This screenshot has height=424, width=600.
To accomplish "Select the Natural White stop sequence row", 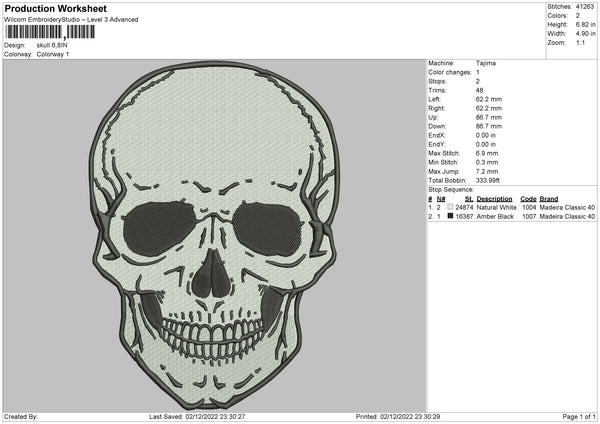I will coord(512,208).
